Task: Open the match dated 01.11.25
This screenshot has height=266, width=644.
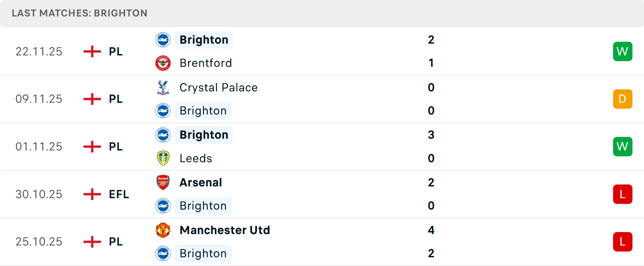Action: [39, 147]
